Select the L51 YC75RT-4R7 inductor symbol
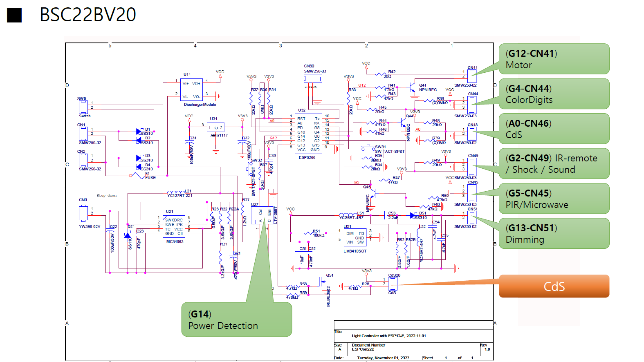Screen dimensions: 644x362 tap(348, 215)
